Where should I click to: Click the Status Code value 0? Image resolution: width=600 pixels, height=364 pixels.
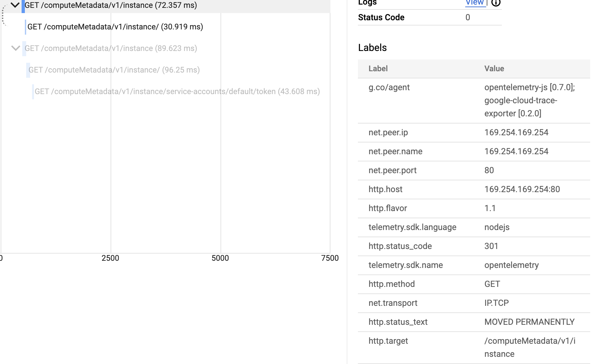coord(468,17)
